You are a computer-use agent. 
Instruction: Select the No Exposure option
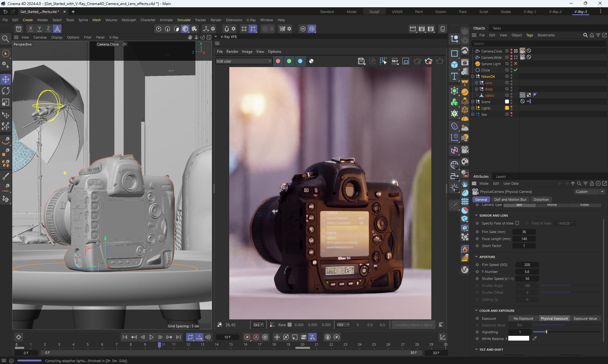(523, 318)
